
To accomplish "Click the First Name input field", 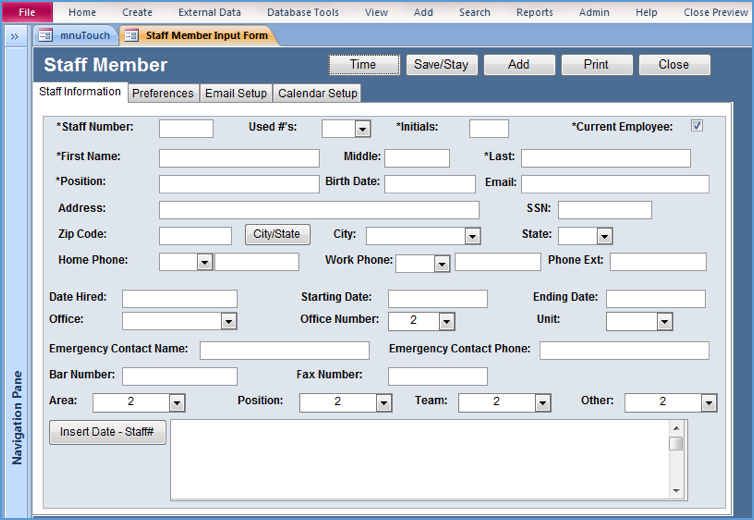I will tap(239, 158).
